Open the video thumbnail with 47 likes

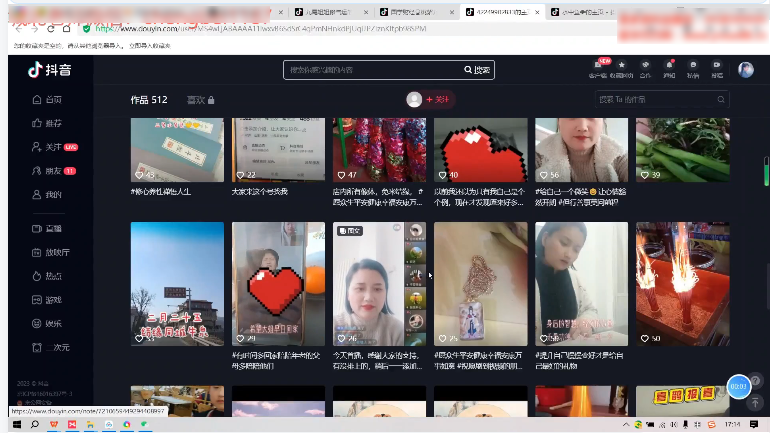tap(380, 150)
